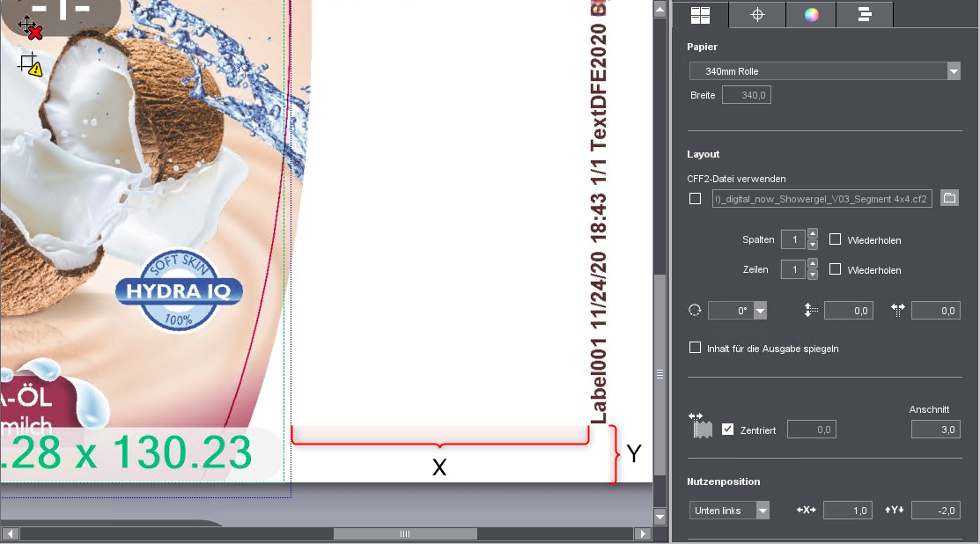The image size is (980, 544).
Task: Click the horizontal spacing icon
Action: 898,310
